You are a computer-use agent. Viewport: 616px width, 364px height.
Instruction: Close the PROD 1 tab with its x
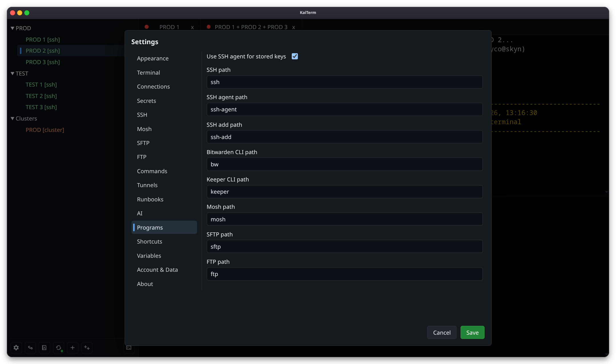[x=192, y=27]
